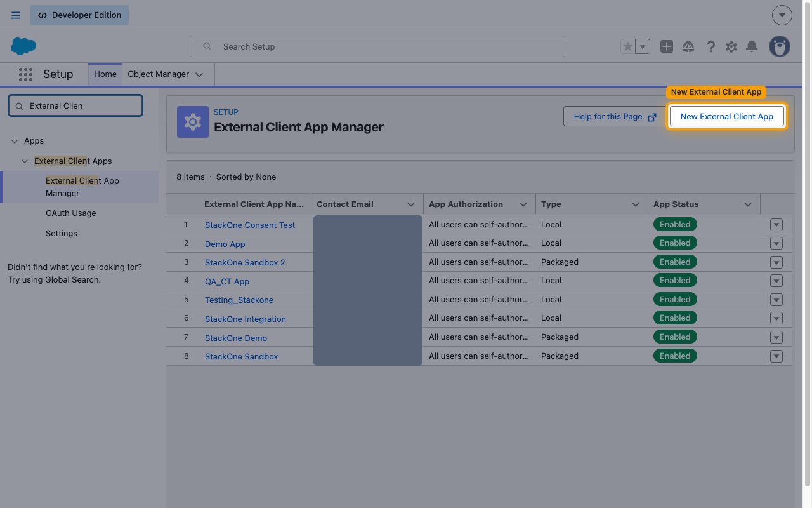Click the Quick Find box containing External Clien

pos(75,106)
